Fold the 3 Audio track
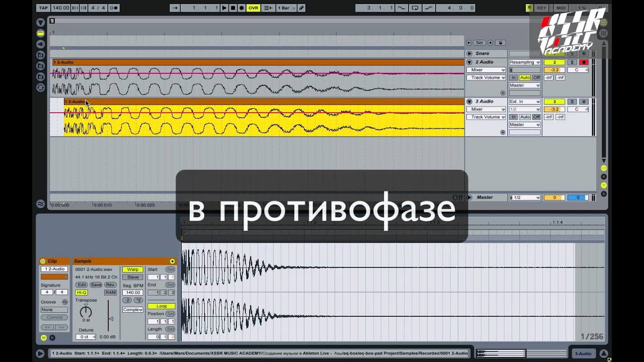The width and height of the screenshot is (644, 362). click(x=469, y=102)
